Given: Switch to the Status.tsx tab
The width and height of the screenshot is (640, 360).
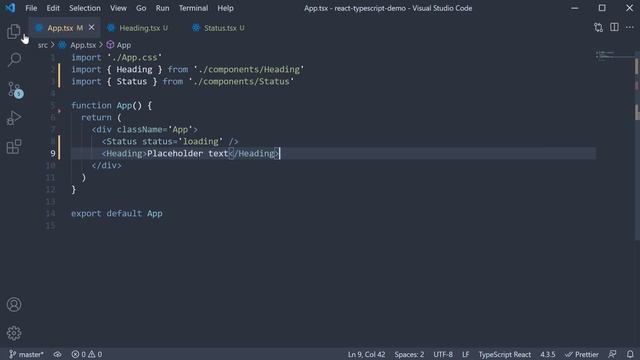Looking at the screenshot, I should click(220, 28).
